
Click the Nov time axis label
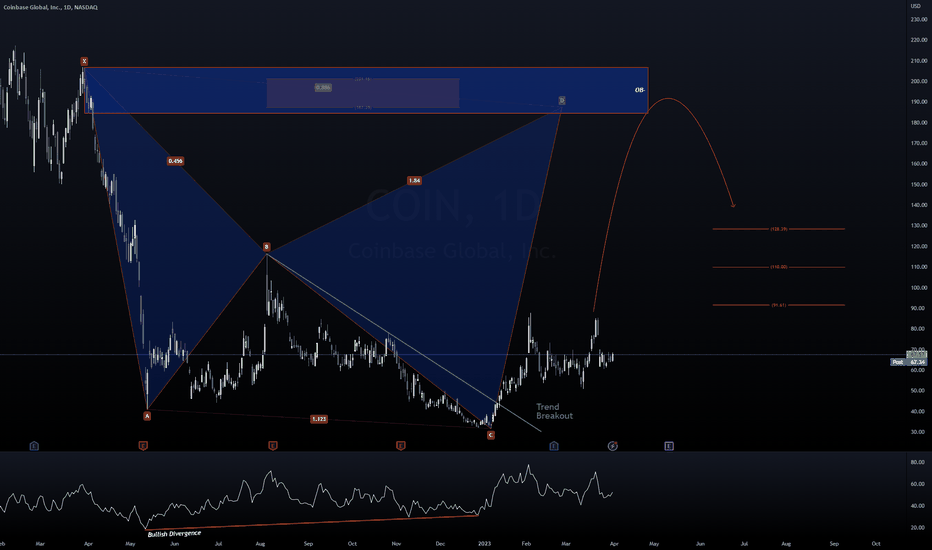point(396,543)
